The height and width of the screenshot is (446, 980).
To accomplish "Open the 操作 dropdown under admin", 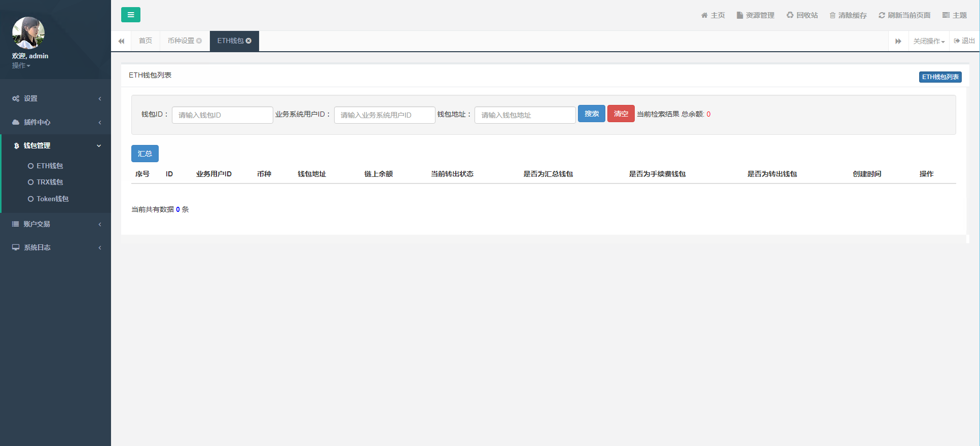I will [x=21, y=65].
